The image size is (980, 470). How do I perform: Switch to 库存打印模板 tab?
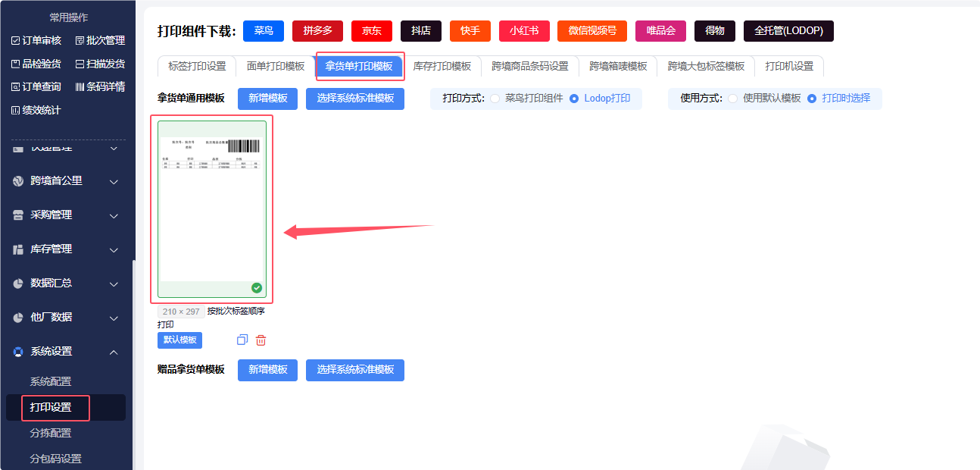click(442, 67)
